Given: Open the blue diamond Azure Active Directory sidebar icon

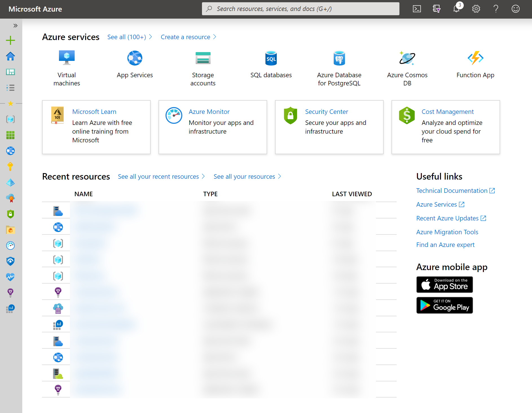Looking at the screenshot, I should tap(10, 182).
